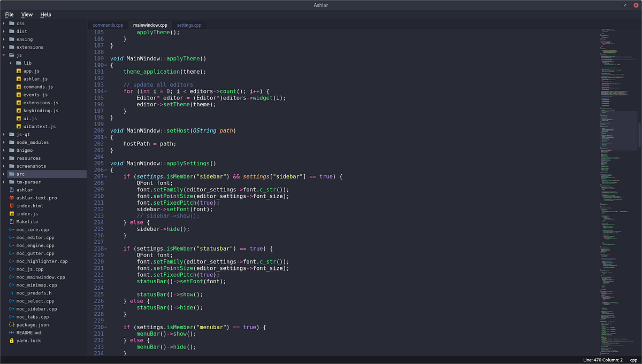
Task: Click the icon beside ashlar-text.pro
Action: tap(13, 198)
